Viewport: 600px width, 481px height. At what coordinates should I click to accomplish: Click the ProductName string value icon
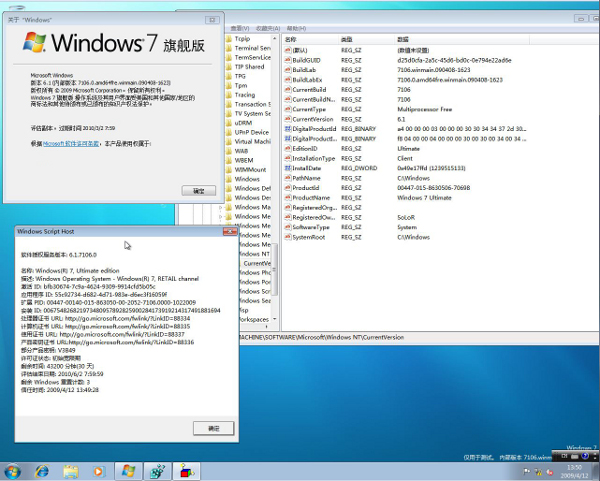coord(288,197)
